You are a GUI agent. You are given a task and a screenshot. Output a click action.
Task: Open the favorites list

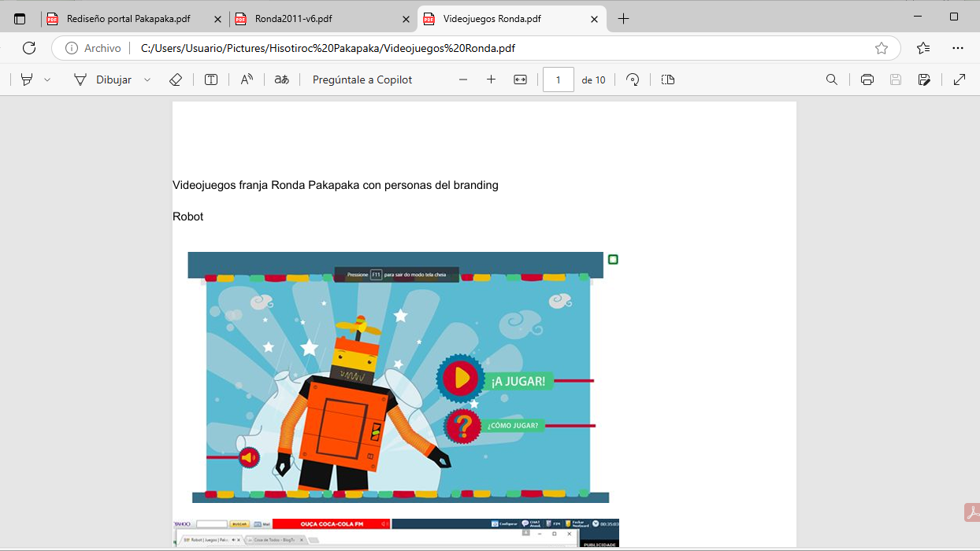point(923,48)
